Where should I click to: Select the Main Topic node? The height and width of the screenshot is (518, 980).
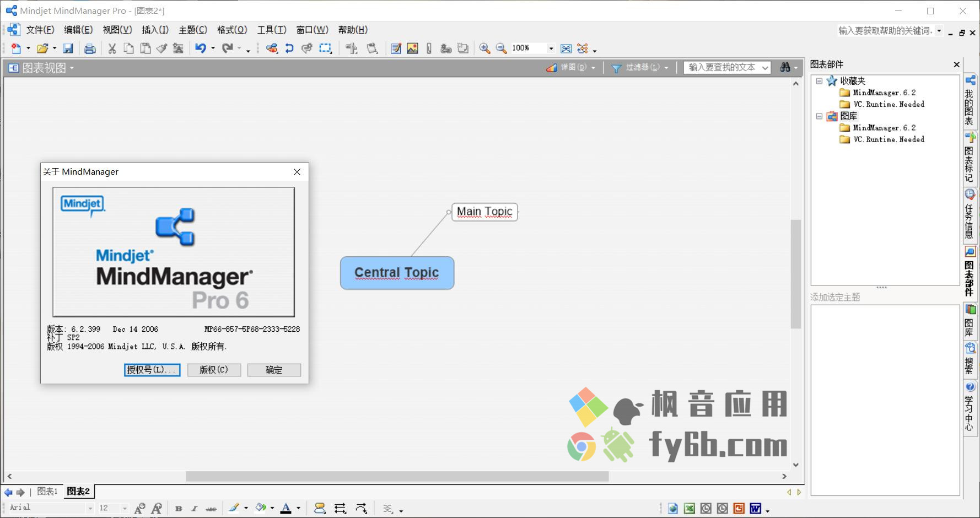[x=484, y=212]
